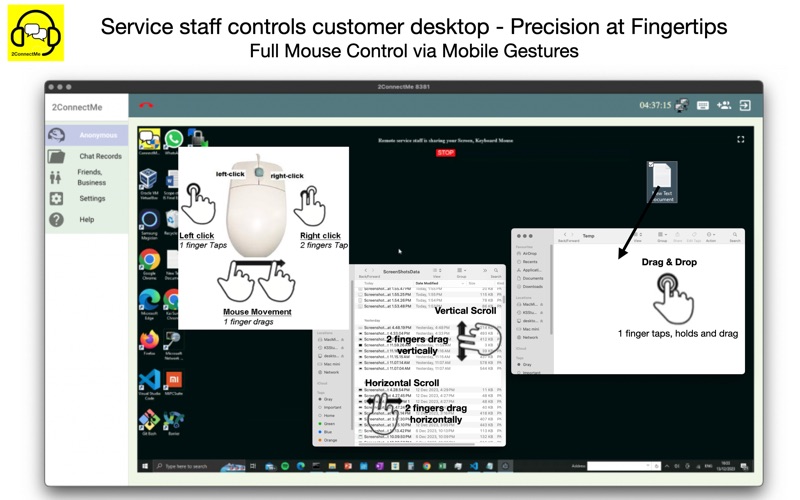Open the WhatsApp desktop shortcut
The image size is (800, 500).
173,141
